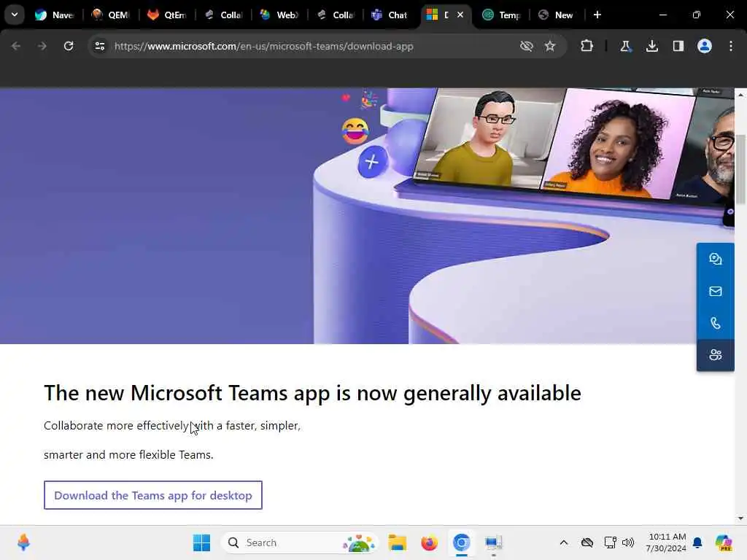
Task: Open the notification bell icon
Action: 697,542
